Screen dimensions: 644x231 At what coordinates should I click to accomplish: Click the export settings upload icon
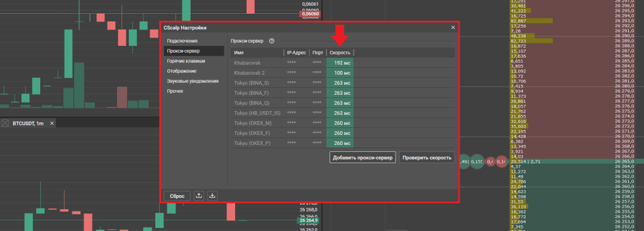[199, 196]
